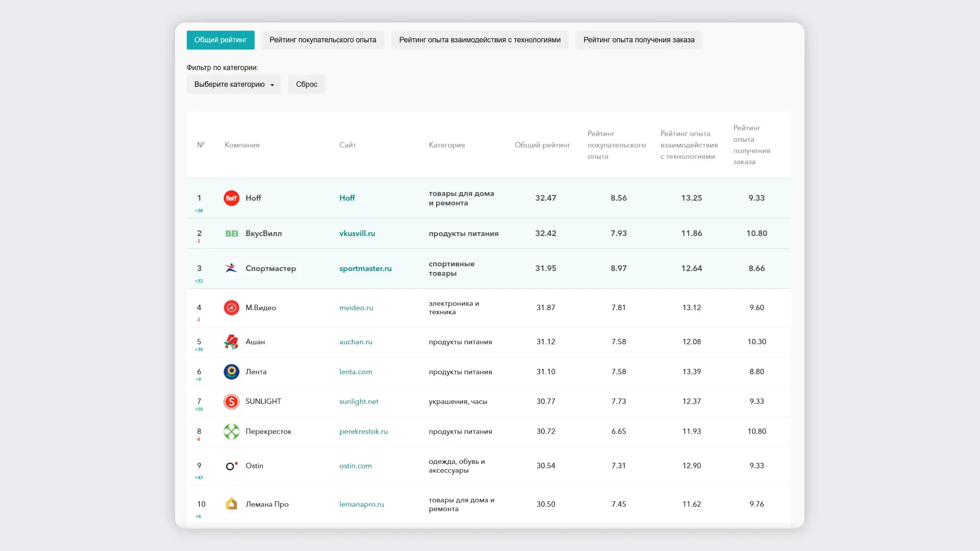This screenshot has height=551, width=980.
Task: Click the category одежда, обувь и аксессуары
Action: (457, 466)
